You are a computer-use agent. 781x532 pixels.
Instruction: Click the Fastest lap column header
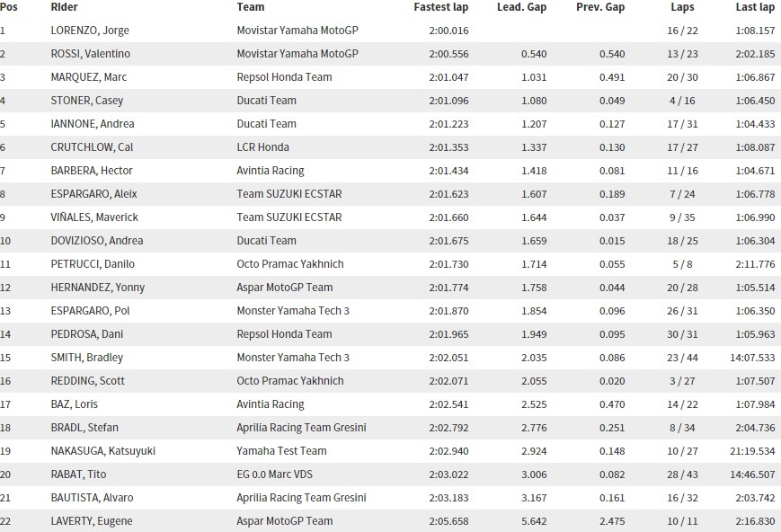pyautogui.click(x=440, y=7)
